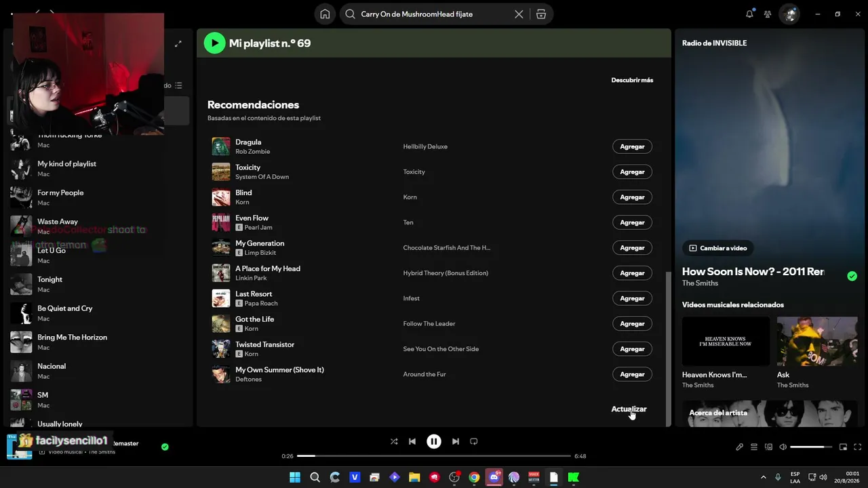Click the Dragula album cover
Screen dimensions: 868x488
[x=221, y=146]
